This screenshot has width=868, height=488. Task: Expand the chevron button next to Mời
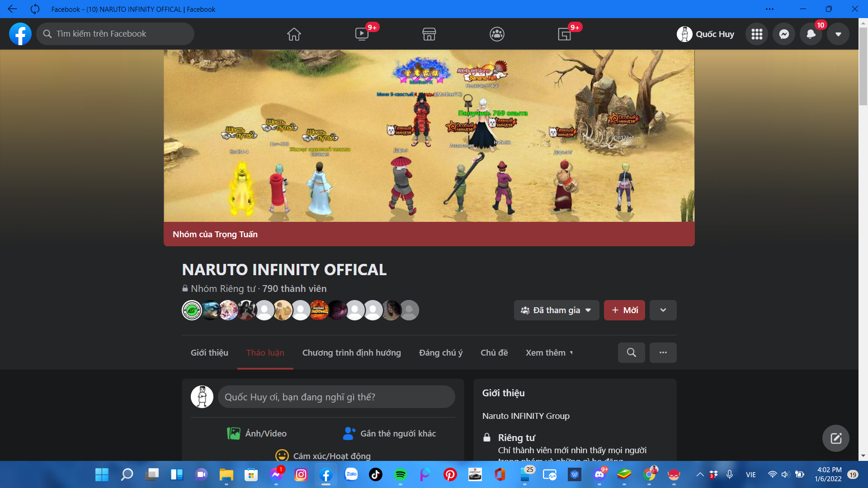(x=663, y=310)
